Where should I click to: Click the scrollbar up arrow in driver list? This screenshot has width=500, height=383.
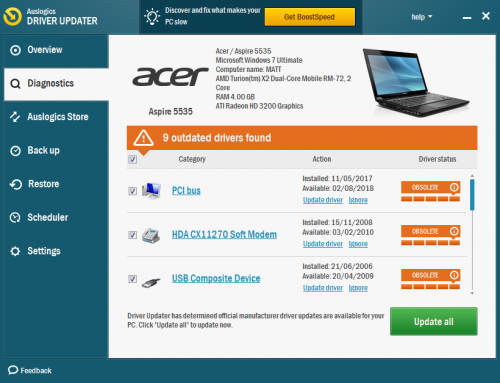tap(472, 176)
